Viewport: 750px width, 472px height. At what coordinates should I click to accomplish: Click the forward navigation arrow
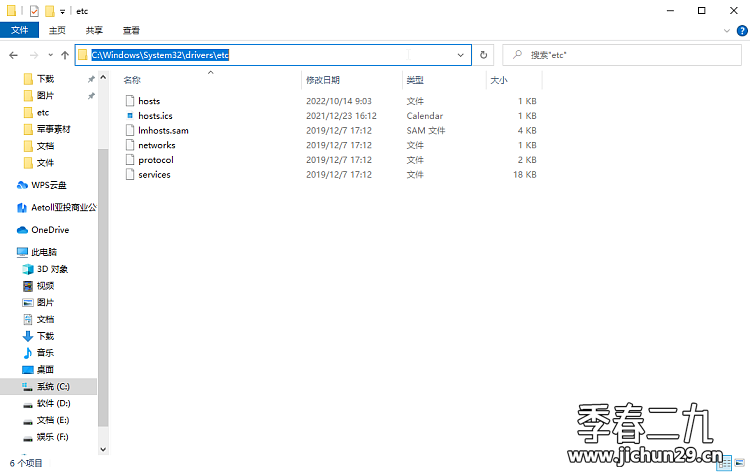34,55
